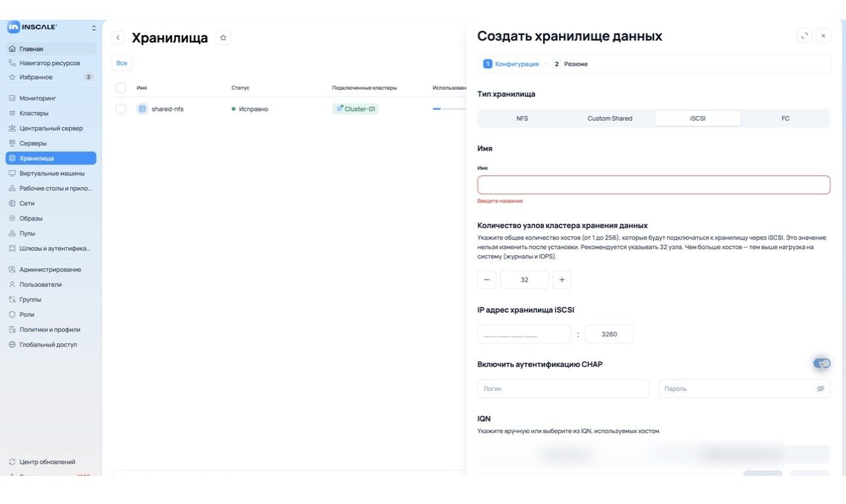Click the Пользователи sidebar icon
The image size is (846, 504).
(x=12, y=285)
